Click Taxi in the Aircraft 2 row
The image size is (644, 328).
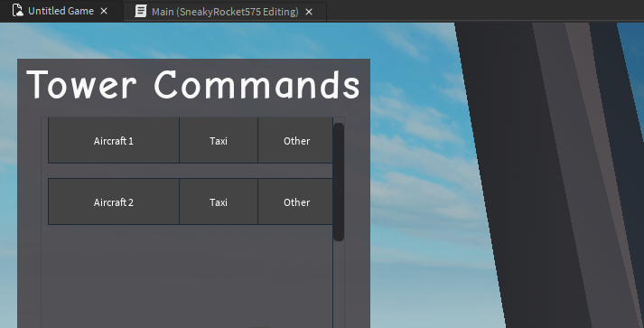[x=219, y=201]
